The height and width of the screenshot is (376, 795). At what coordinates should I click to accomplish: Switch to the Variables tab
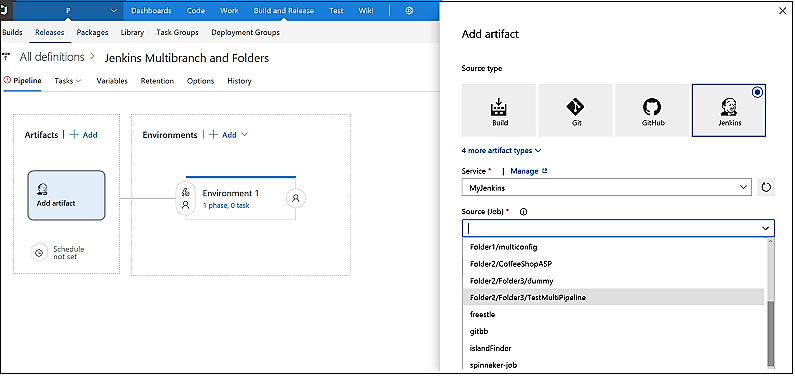coord(112,81)
